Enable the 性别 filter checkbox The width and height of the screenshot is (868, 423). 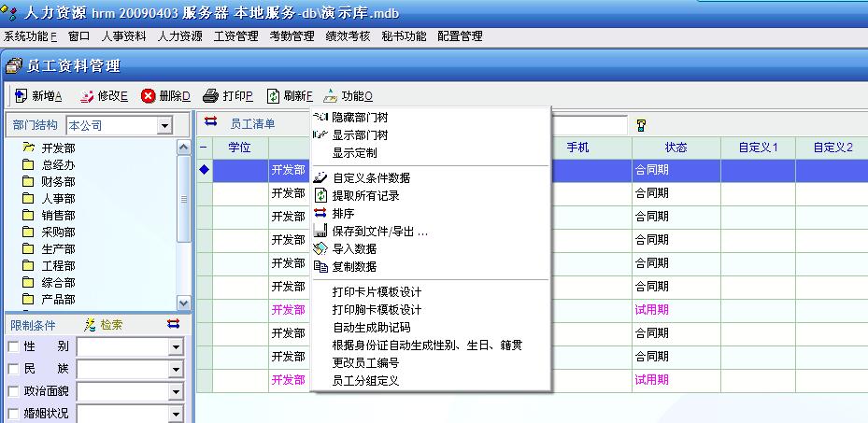[13, 347]
